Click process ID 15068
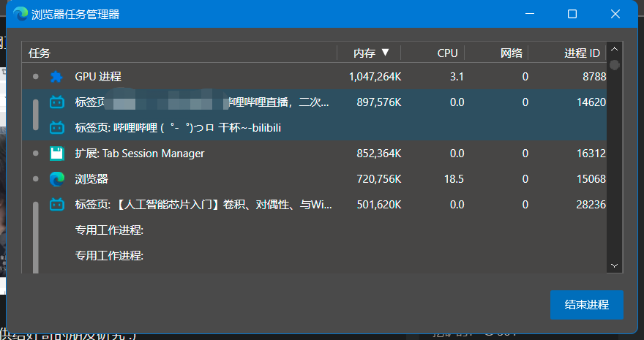The height and width of the screenshot is (340, 644). pyautogui.click(x=591, y=179)
